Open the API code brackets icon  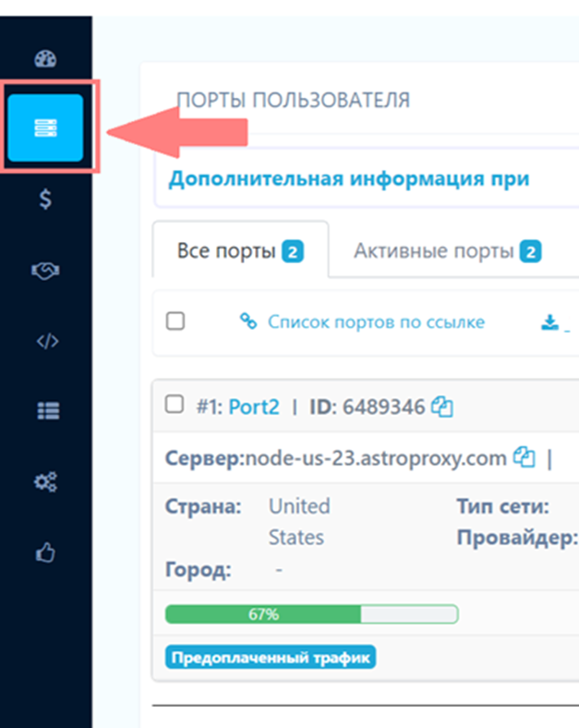pyautogui.click(x=47, y=341)
